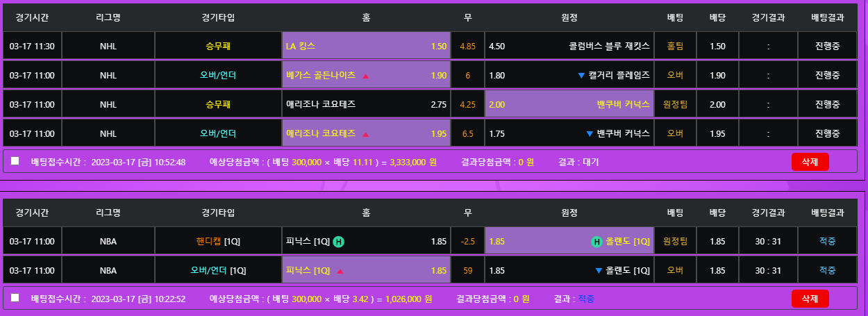This screenshot has width=868, height=316.
Task: Click green H icon next to 피닉스 [1Q]
Action: click(338, 242)
